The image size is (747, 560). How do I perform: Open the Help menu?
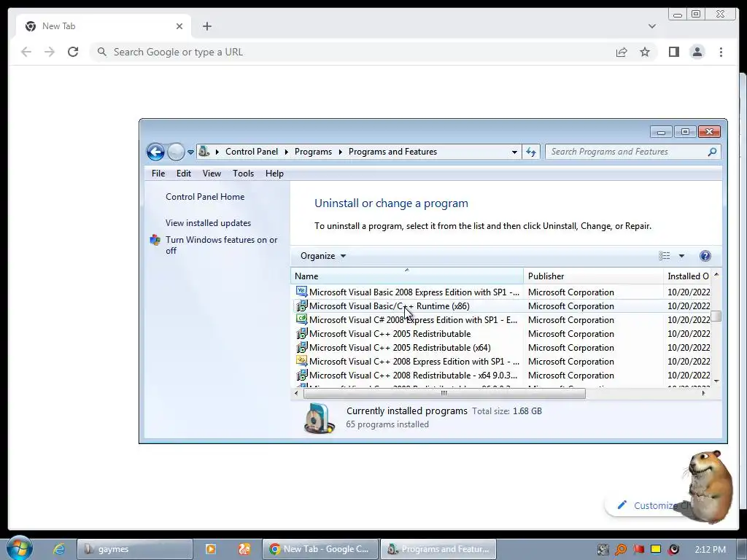coord(274,174)
